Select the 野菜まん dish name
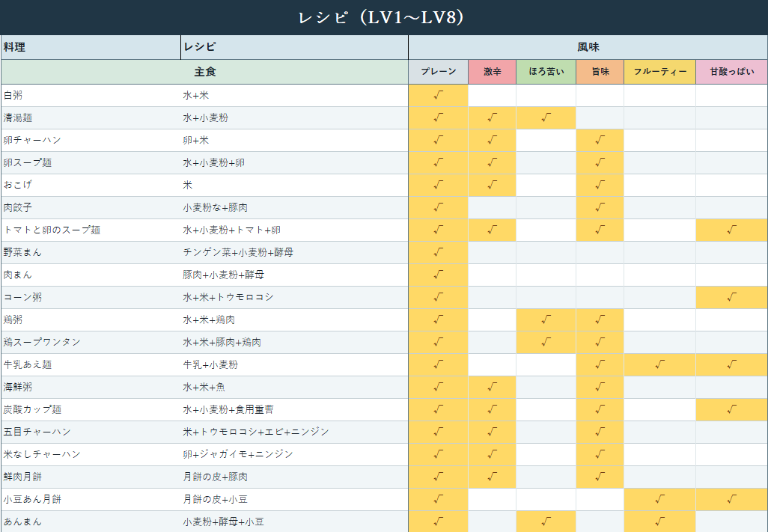This screenshot has height=532, width=768. coord(22,253)
